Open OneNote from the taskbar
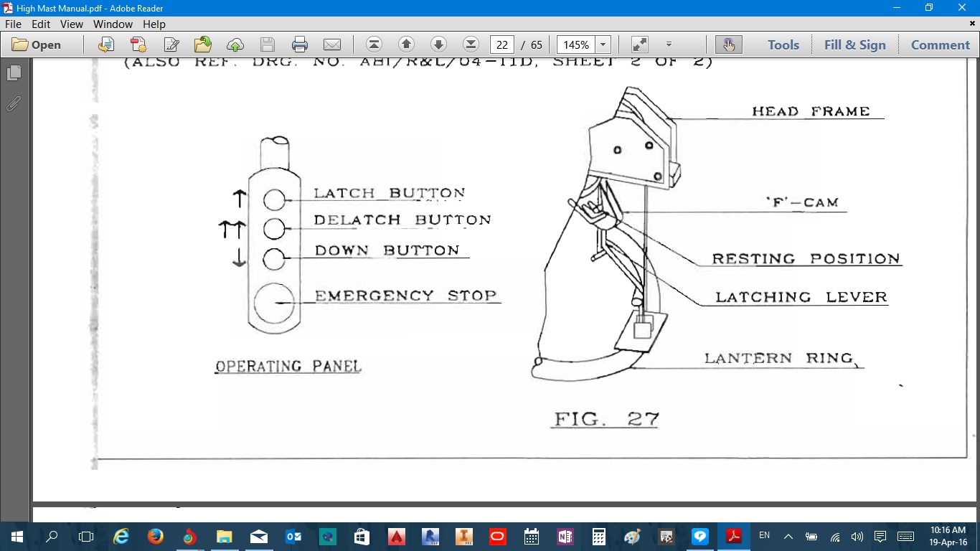The image size is (980, 551). 565,537
